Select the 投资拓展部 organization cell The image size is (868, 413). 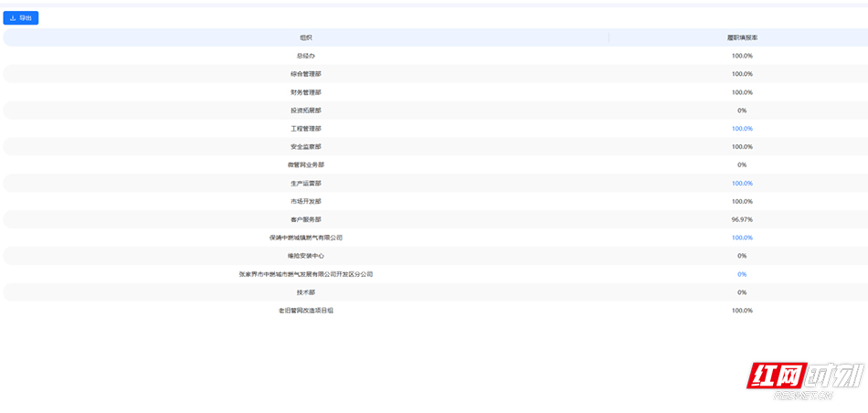tap(306, 111)
